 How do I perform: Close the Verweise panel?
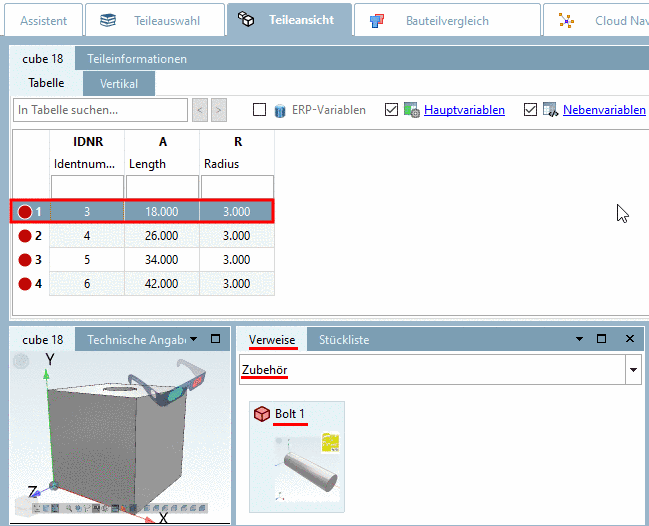pyautogui.click(x=630, y=339)
